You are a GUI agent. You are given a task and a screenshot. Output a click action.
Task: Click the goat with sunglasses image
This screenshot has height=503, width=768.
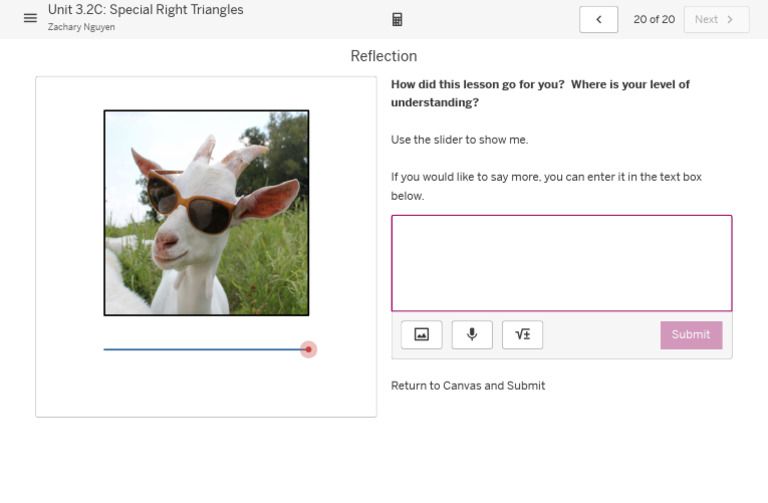pyautogui.click(x=206, y=213)
